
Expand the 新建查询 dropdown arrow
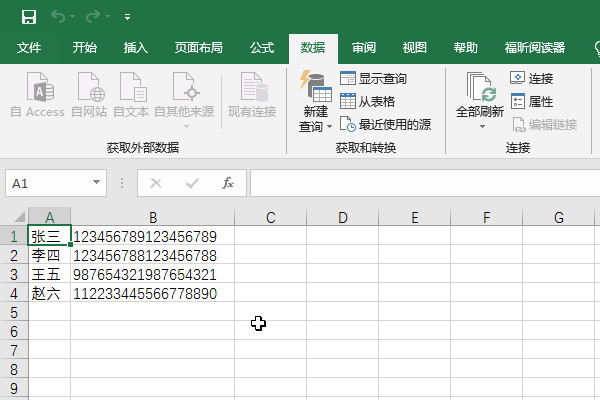(x=329, y=126)
